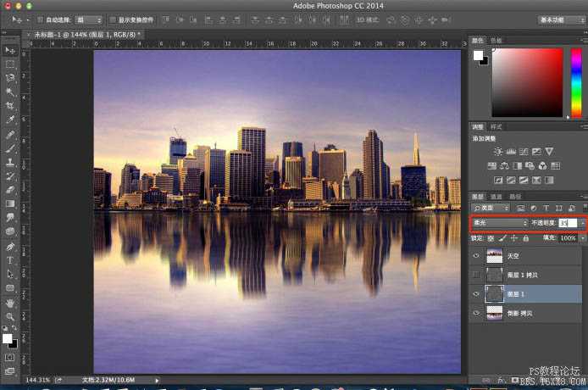Select the History Brush tool

coord(10,176)
